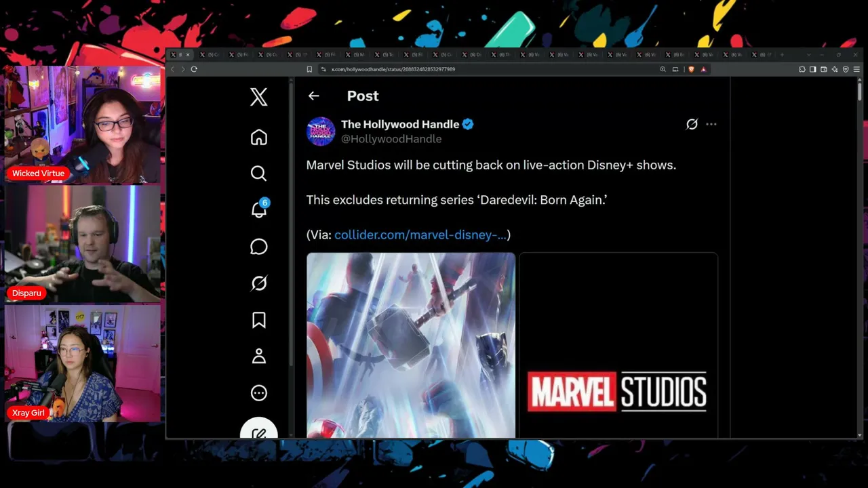
Task: Open The Hollywood Handle profile avatar
Action: (321, 131)
